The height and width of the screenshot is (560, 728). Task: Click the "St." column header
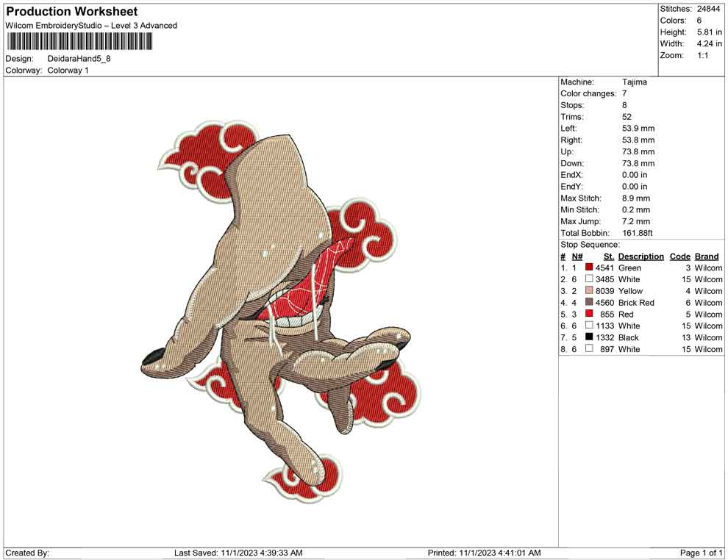(x=609, y=256)
